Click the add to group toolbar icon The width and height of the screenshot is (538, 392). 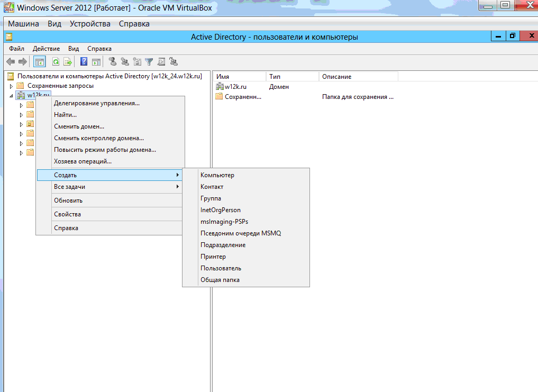pos(174,62)
